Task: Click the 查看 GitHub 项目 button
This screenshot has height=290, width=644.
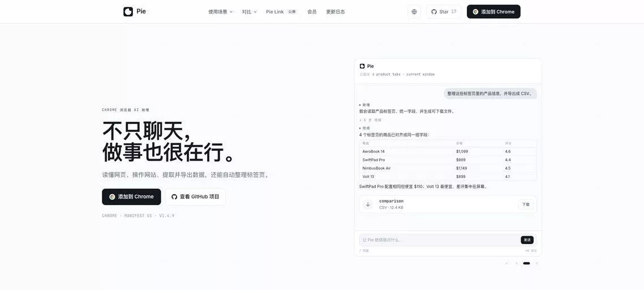Action: pos(195,197)
